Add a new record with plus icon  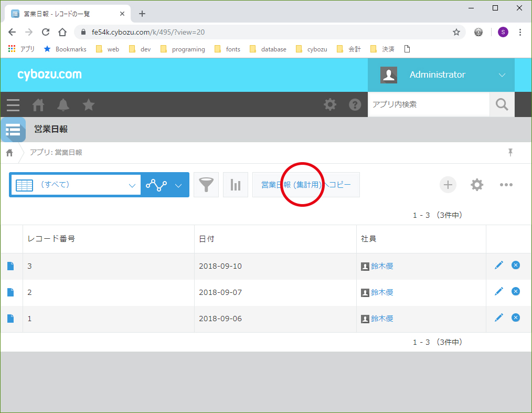(448, 185)
